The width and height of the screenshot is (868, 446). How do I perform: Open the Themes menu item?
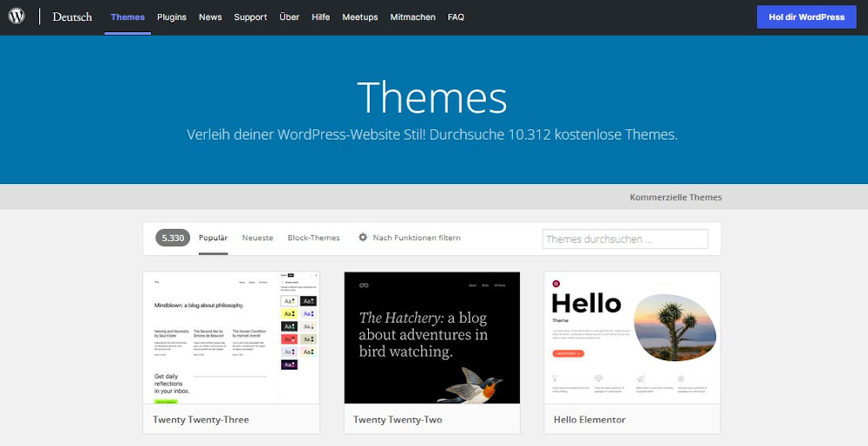(128, 17)
